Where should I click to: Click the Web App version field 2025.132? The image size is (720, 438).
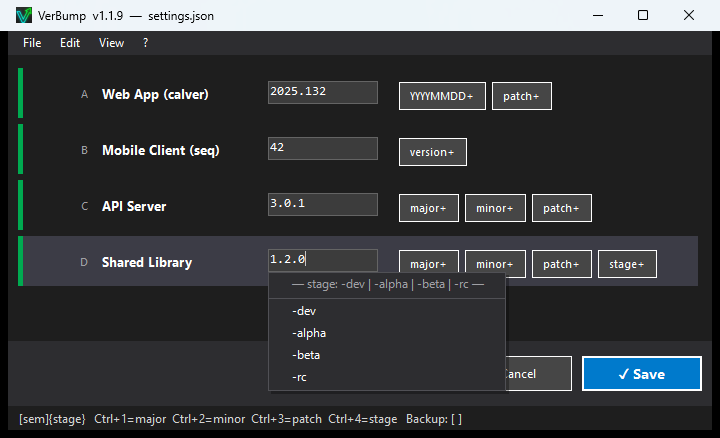coord(323,93)
